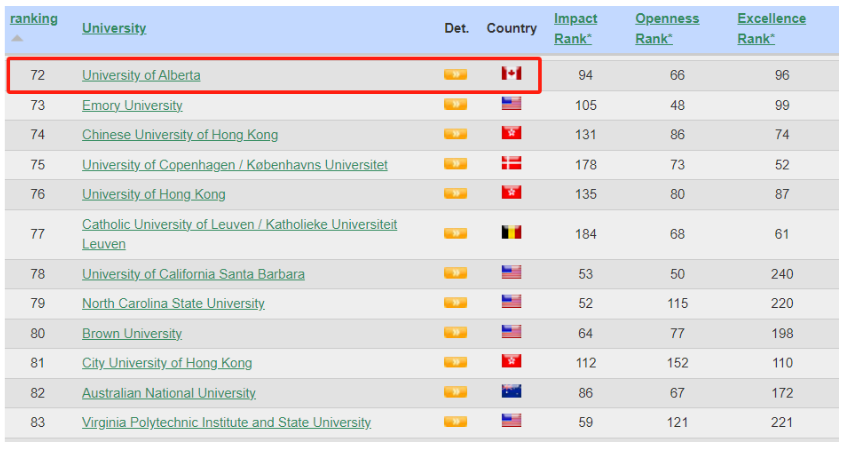Select ranking cell 72
Screen dimensions: 845x449
click(37, 75)
